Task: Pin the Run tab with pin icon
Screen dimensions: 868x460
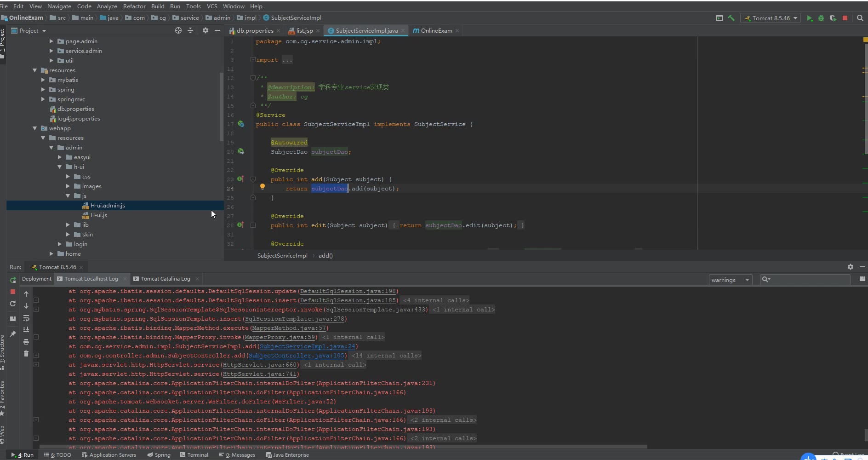Action: click(x=13, y=334)
